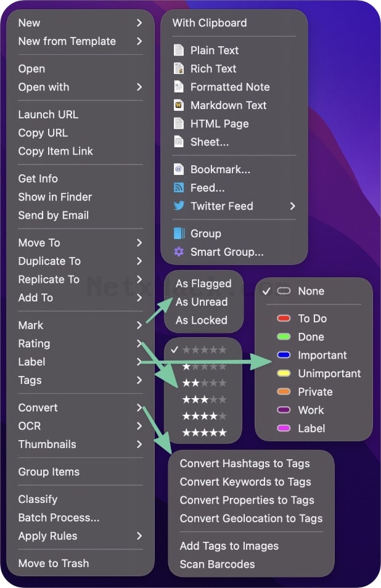
Task: Click the With Clipboard entry
Action: pyautogui.click(x=210, y=23)
